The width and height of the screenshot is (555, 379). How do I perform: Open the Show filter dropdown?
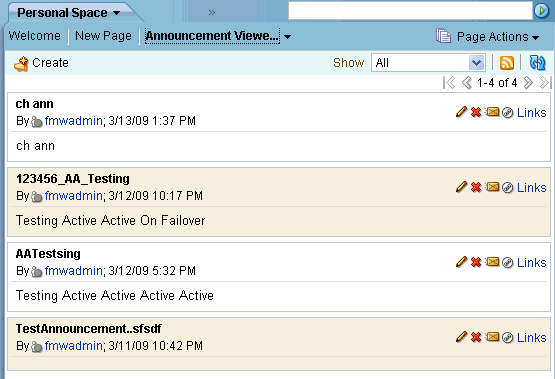point(428,63)
